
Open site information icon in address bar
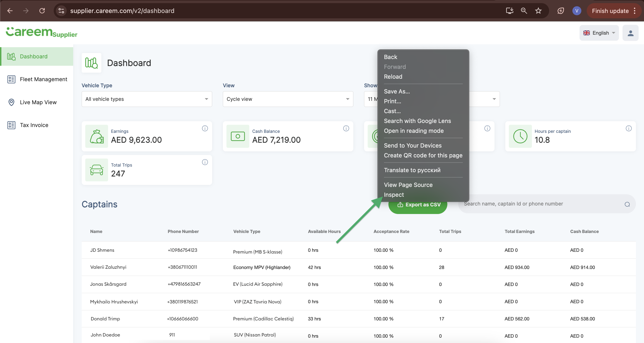point(62,11)
